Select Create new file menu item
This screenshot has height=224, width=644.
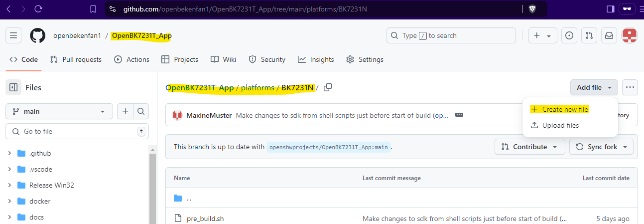[570, 109]
